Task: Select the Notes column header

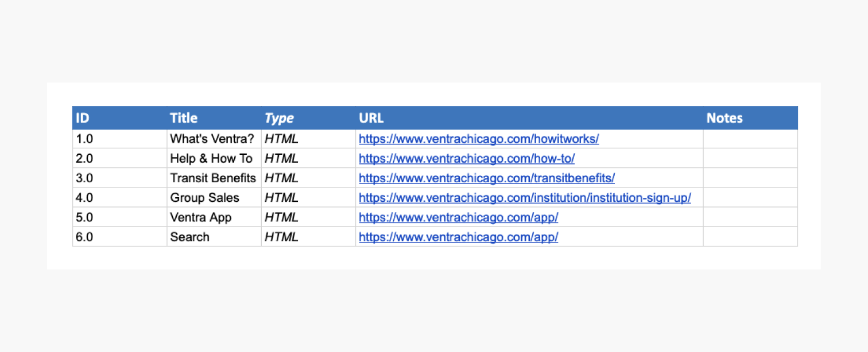Action: [x=750, y=118]
